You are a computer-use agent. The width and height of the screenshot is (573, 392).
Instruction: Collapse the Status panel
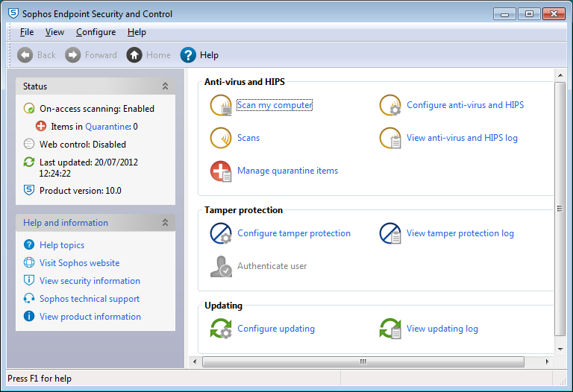coord(165,86)
